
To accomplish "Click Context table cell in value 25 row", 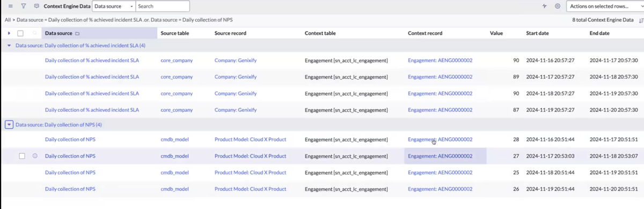I will pos(346,173).
